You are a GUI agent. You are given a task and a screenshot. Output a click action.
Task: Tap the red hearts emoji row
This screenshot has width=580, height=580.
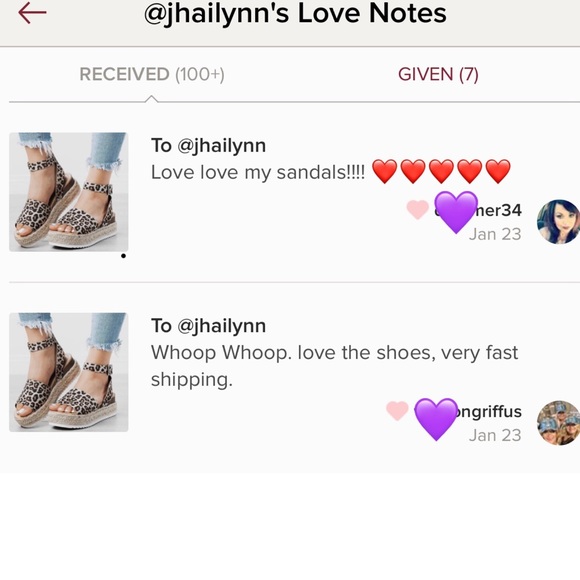click(441, 172)
